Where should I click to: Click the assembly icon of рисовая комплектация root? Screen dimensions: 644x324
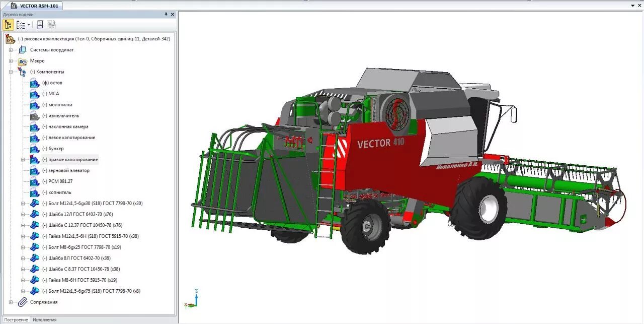pos(10,39)
